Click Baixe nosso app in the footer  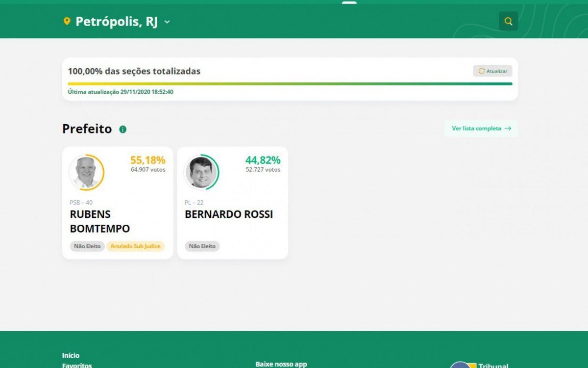pyautogui.click(x=281, y=364)
